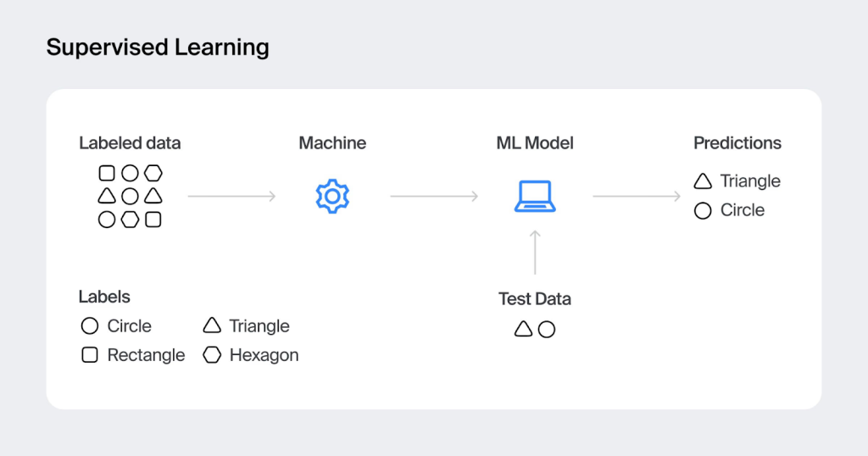This screenshot has height=456, width=868.
Task: Click the circle icon in Labels legend
Action: coord(90,326)
